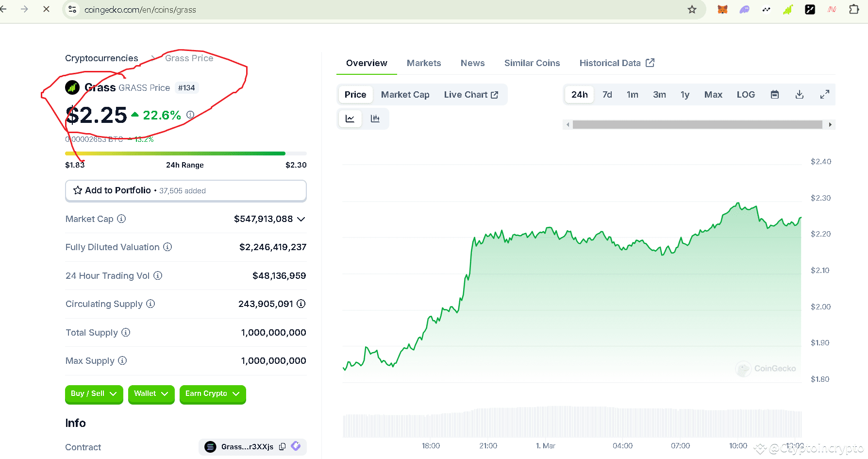
Task: Click the 24 Hour Trading Vol info icon
Action: (158, 275)
